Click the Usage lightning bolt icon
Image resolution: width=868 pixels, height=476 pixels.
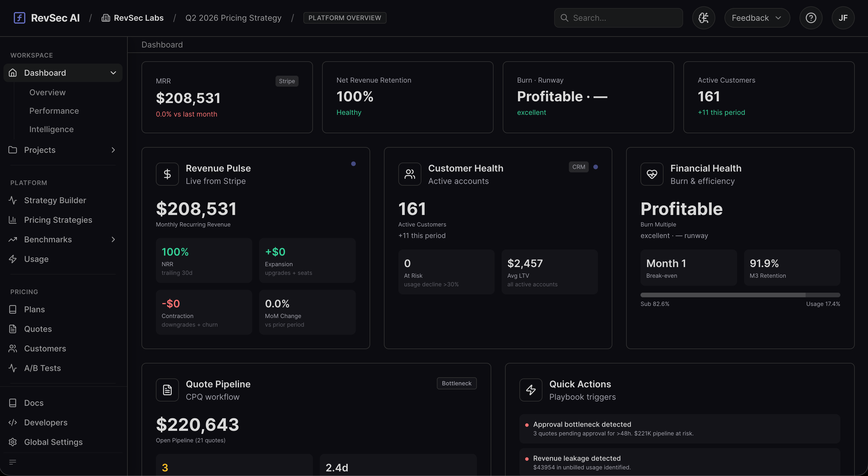12,259
